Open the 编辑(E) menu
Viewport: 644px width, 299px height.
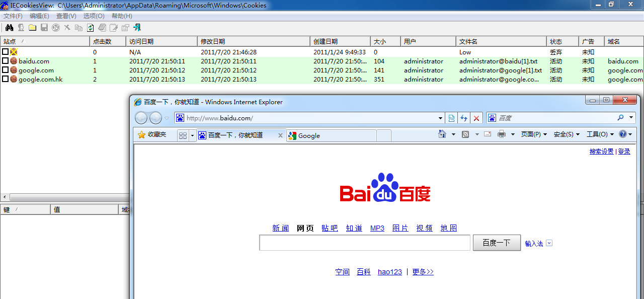coord(40,16)
